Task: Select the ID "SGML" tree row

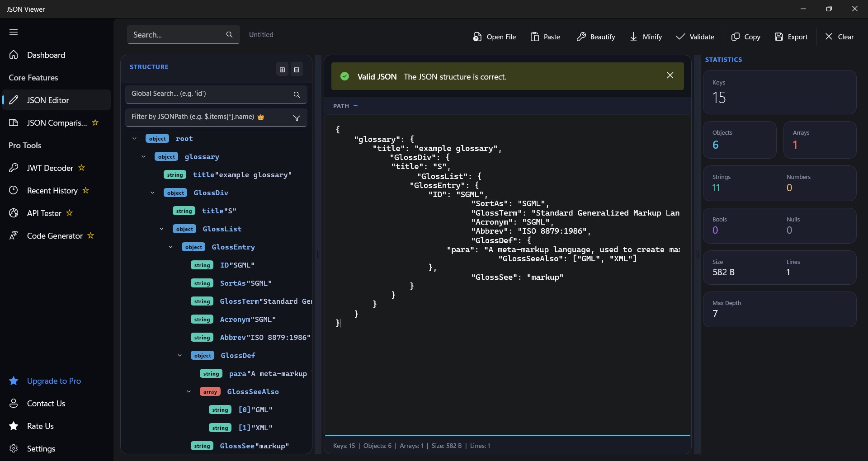Action: click(x=223, y=265)
